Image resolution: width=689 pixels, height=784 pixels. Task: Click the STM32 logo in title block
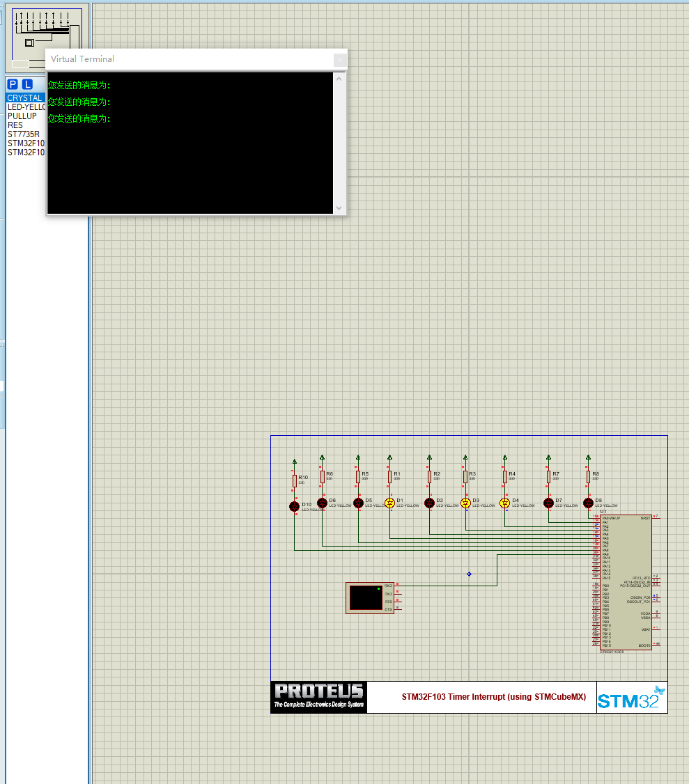point(631,698)
